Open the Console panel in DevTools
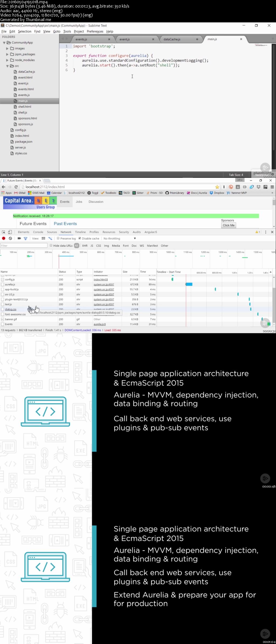276x644 pixels. [x=38, y=232]
